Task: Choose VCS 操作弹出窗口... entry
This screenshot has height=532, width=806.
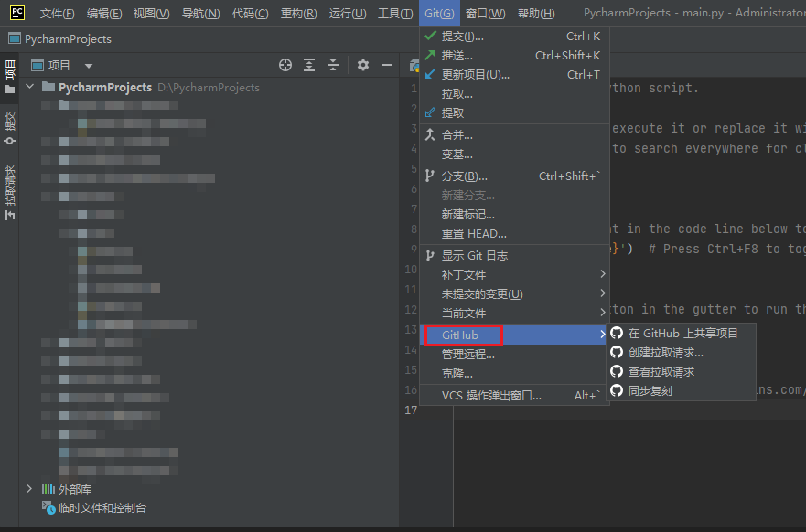Action: [514, 396]
